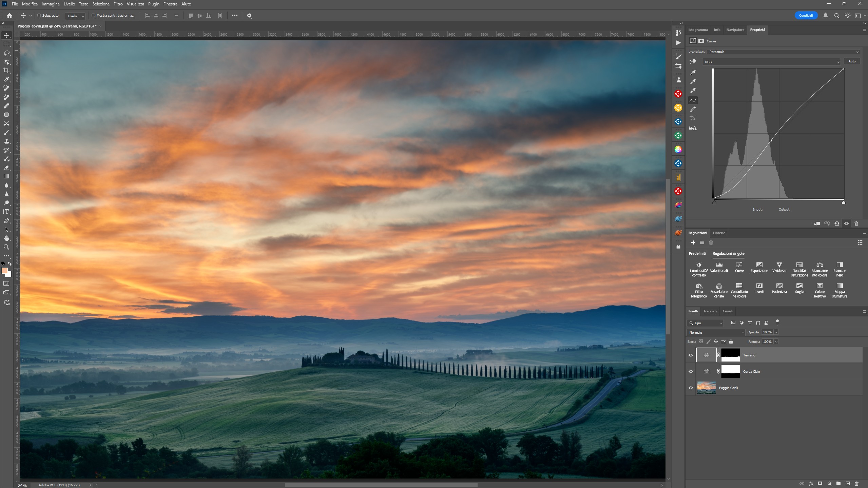Open Properties panel flyout menu
The image size is (868, 488).
point(864,30)
